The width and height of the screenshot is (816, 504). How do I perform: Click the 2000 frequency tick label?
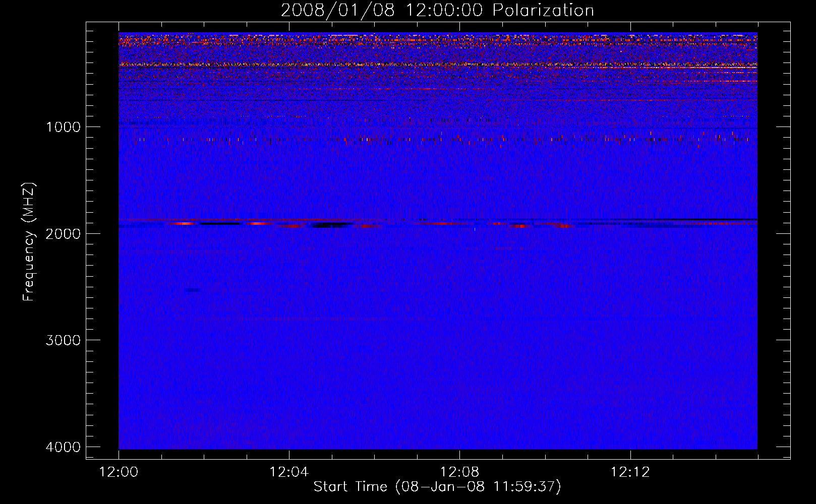[x=64, y=234]
